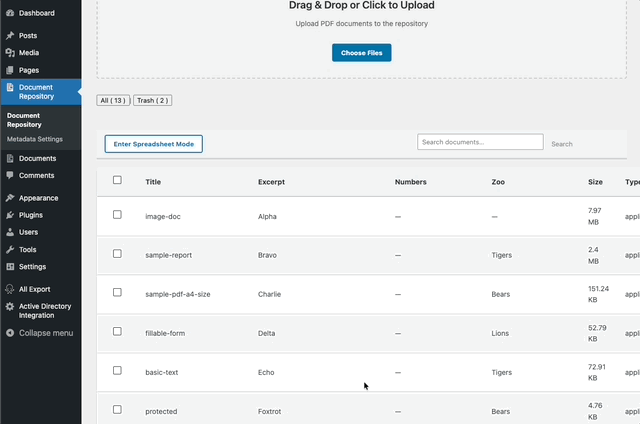Check the box for image-doc row

[117, 215]
